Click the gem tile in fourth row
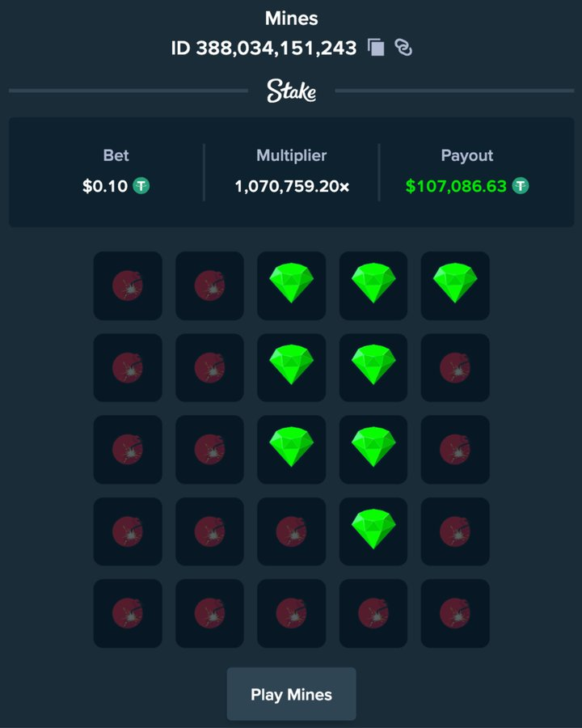This screenshot has height=728, width=582. pyautogui.click(x=373, y=531)
